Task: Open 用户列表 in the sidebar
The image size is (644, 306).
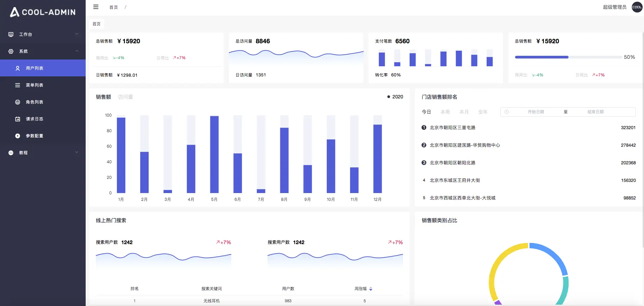Action: click(35, 68)
